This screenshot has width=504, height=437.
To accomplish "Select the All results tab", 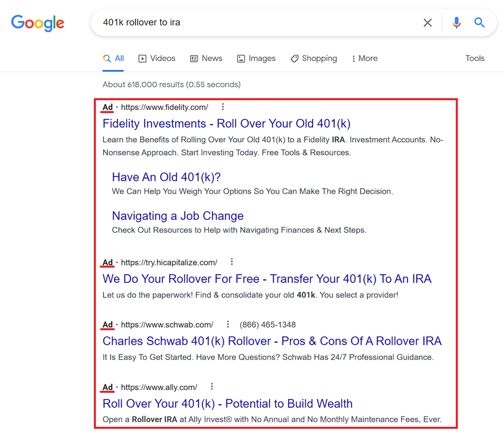I will coord(113,59).
